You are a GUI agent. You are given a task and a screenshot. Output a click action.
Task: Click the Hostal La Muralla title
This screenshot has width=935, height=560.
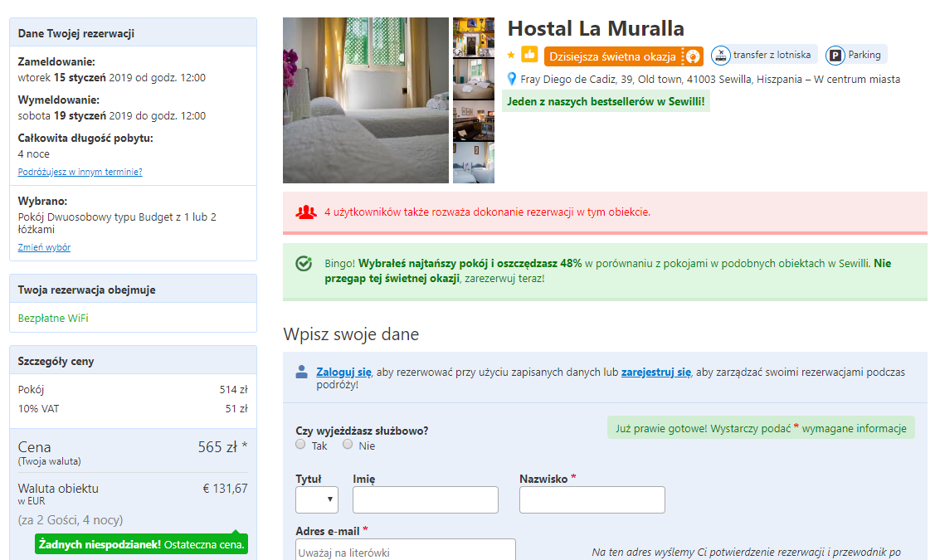[596, 29]
